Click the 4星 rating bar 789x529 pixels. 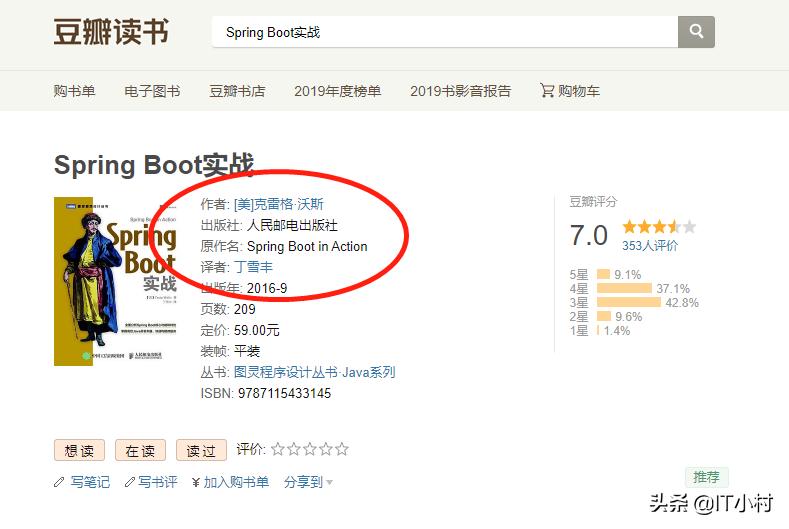pyautogui.click(x=624, y=288)
